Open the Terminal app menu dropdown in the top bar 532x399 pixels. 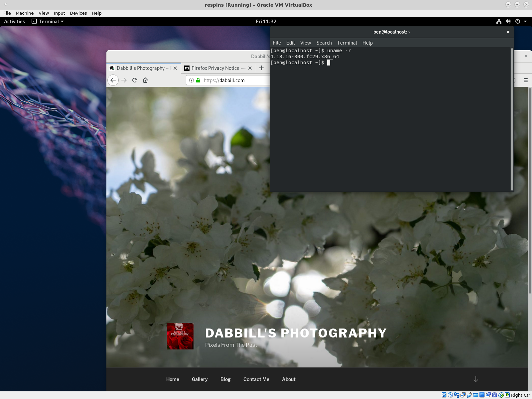click(48, 21)
